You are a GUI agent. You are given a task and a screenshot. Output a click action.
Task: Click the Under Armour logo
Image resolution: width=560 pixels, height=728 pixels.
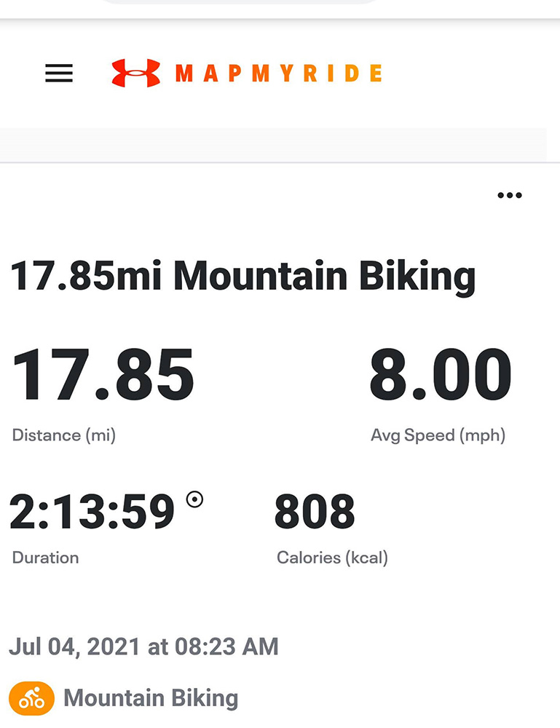coord(135,73)
